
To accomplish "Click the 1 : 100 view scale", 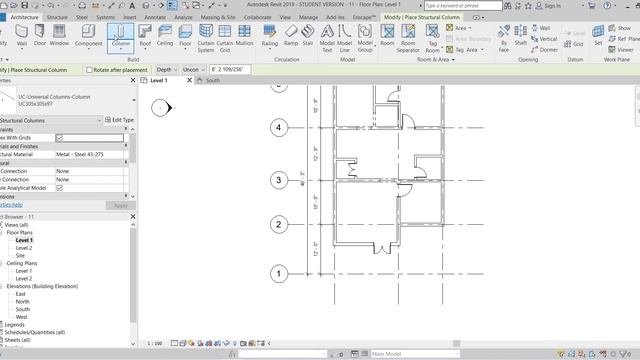I will tap(155, 344).
